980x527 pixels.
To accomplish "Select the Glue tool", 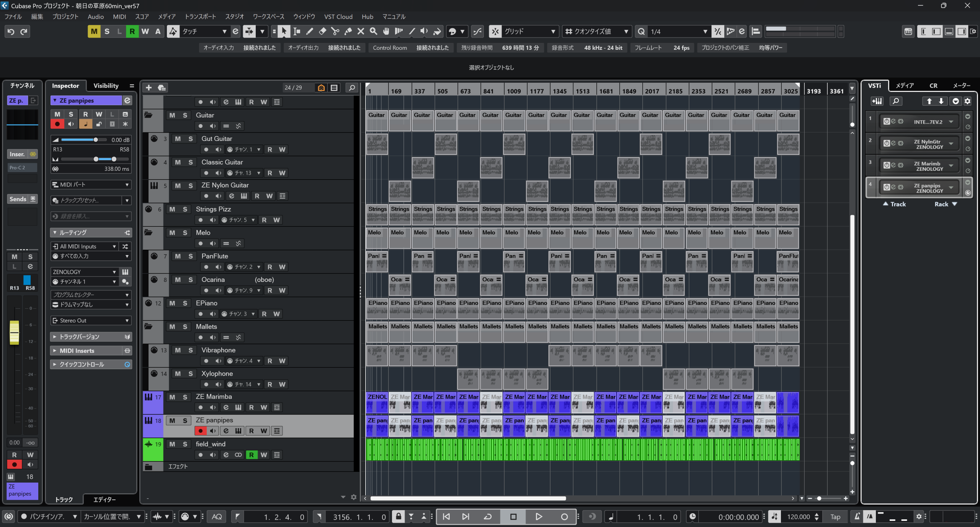I will click(348, 31).
